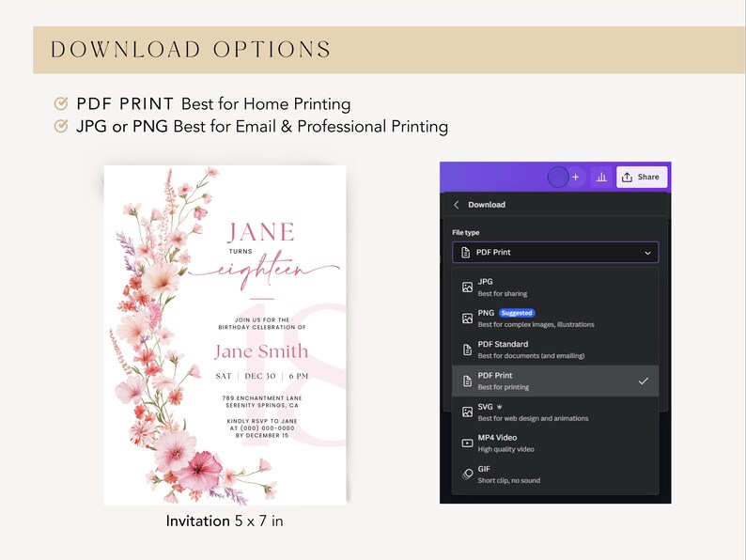Click 'Short clip, no sound' description

(509, 480)
